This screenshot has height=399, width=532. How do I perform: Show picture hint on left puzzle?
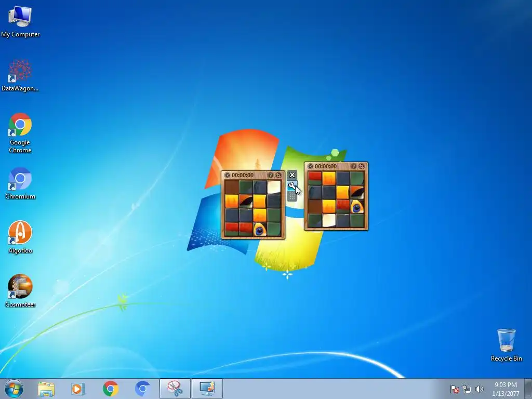pos(270,175)
